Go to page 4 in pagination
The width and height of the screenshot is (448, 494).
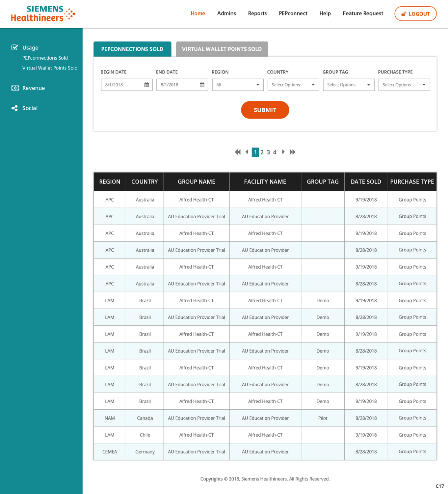click(x=275, y=152)
